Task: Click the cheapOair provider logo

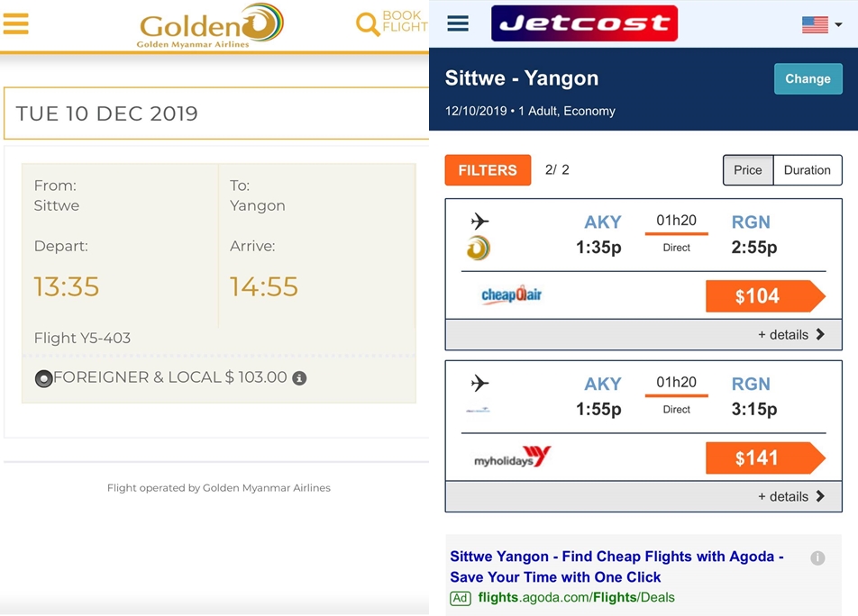Action: (511, 294)
